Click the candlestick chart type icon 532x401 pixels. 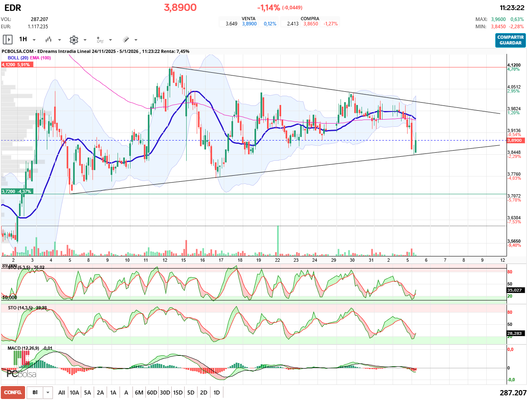[x=48, y=40]
